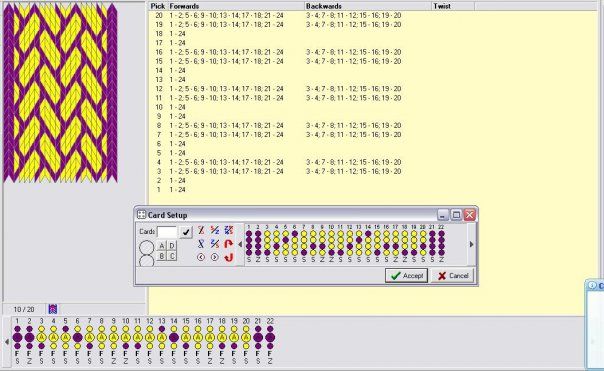The image size is (604, 371).
Task: Cancel the Card Setup dialog
Action: (453, 275)
